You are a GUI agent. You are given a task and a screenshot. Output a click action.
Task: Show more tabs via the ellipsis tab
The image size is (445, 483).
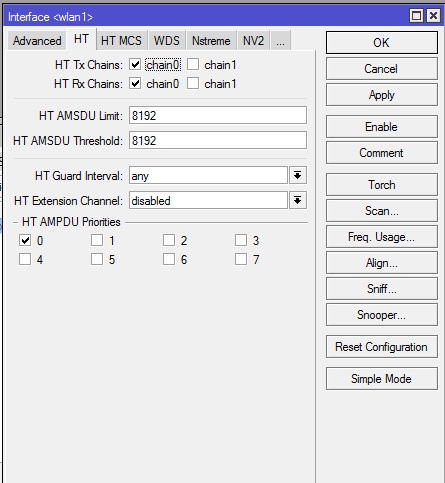(x=281, y=41)
